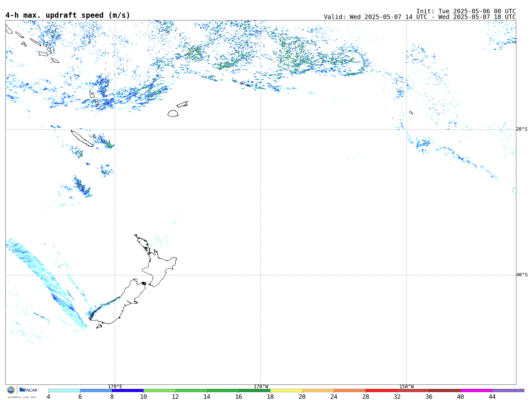This screenshot has height=400, width=532.
Task: Click the colorbar tick label '12'
Action: coord(175,397)
